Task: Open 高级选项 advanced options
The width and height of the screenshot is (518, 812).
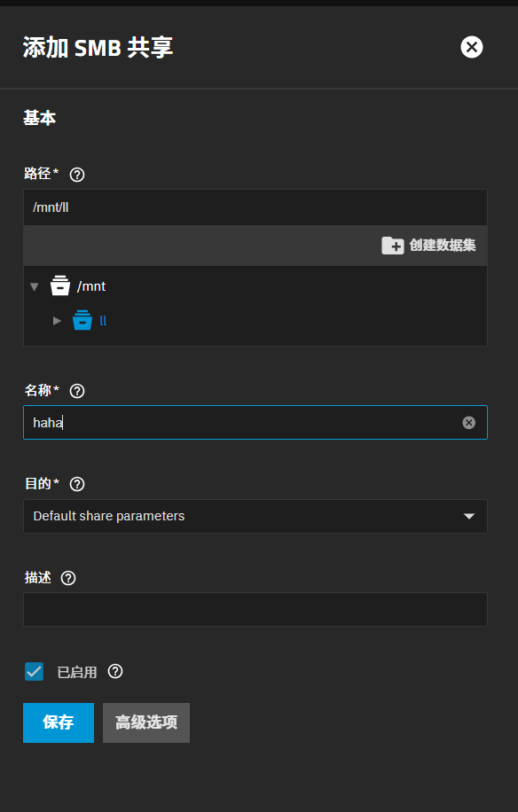Action: 146,722
